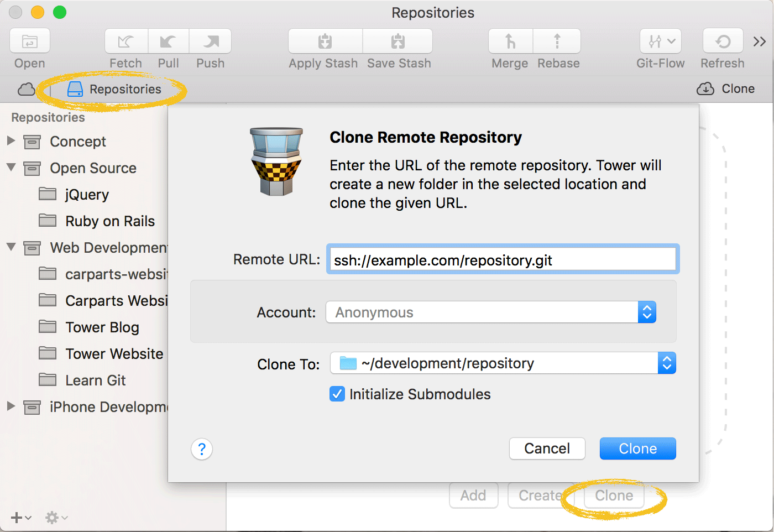
Task: Cancel the clone dialog
Action: coord(547,448)
